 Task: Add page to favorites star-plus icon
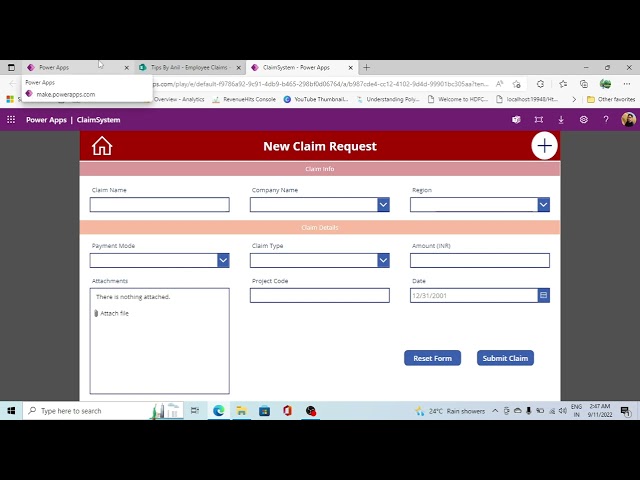tap(517, 84)
